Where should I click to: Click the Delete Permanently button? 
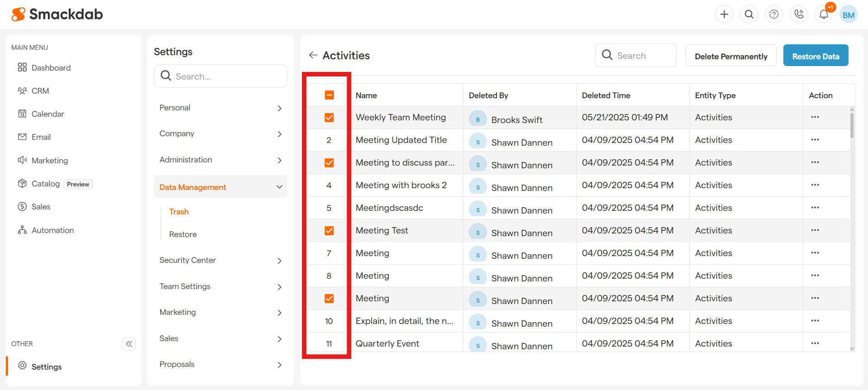[731, 56]
